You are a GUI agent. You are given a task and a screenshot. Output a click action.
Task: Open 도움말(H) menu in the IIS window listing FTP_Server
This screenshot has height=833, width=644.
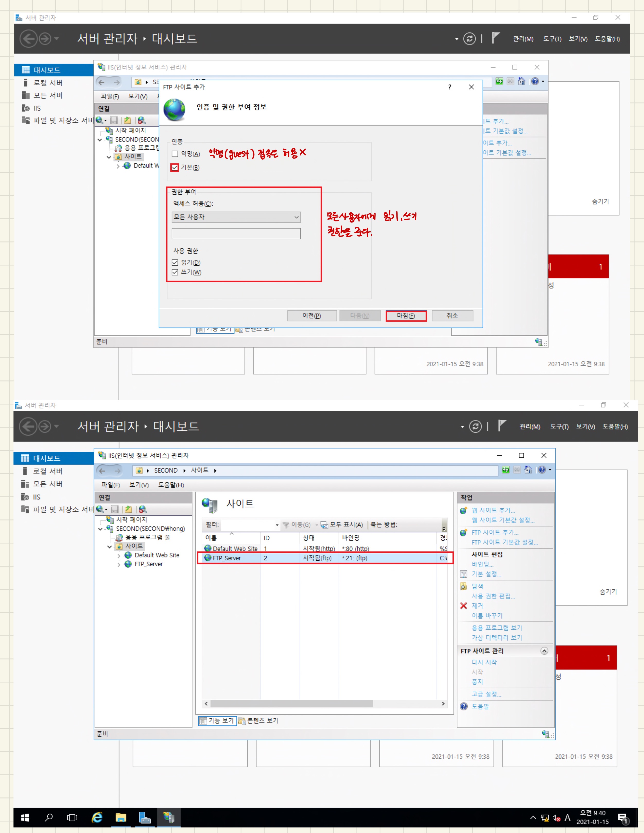[x=171, y=485]
